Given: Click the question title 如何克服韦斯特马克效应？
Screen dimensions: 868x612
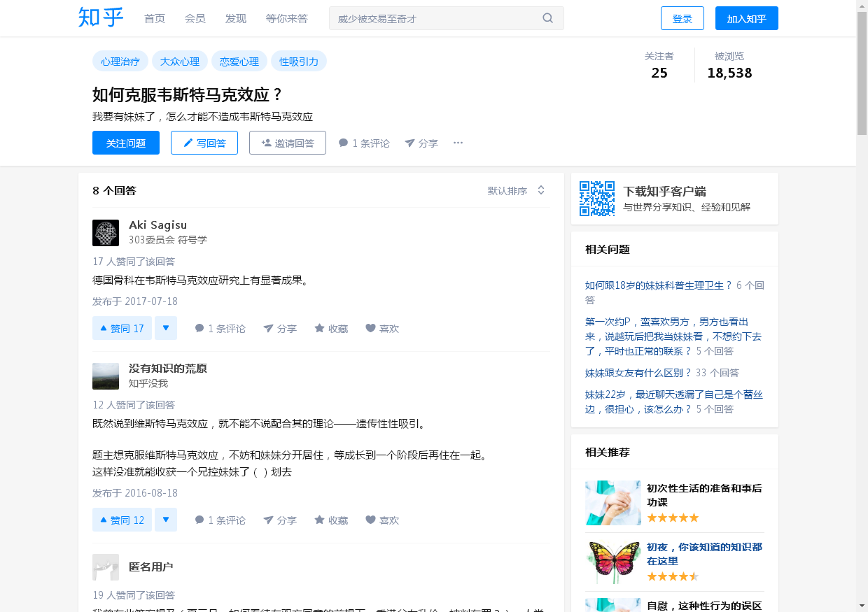Looking at the screenshot, I should coord(188,95).
